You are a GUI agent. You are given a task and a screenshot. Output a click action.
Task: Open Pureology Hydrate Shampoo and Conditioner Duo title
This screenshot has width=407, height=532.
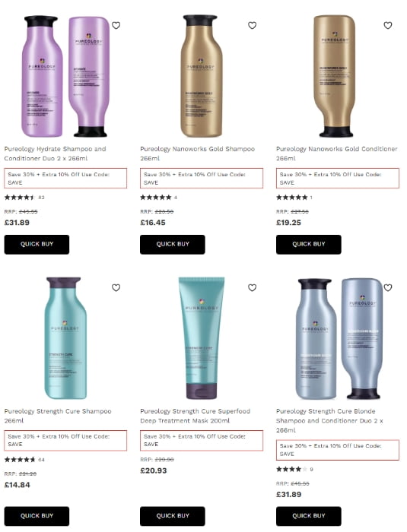point(55,154)
